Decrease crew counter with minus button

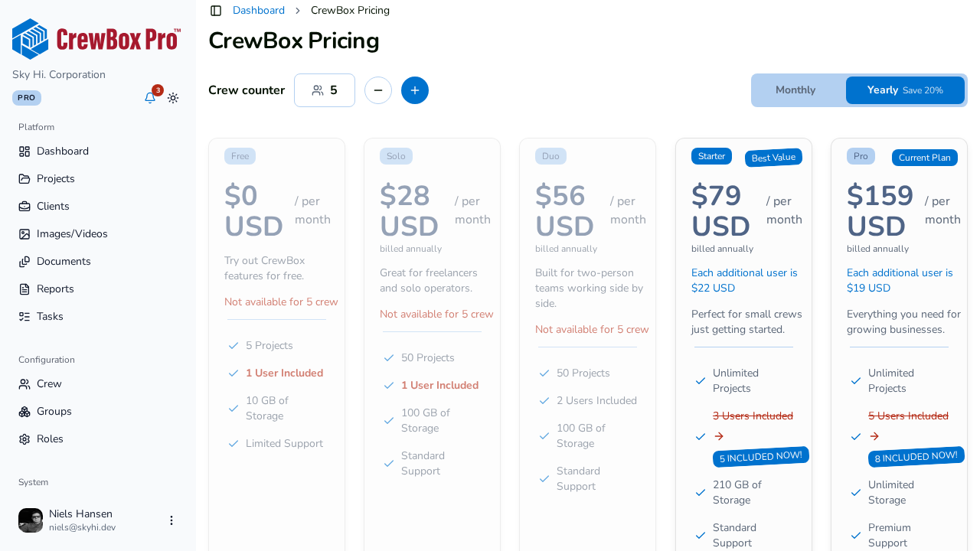tap(378, 90)
